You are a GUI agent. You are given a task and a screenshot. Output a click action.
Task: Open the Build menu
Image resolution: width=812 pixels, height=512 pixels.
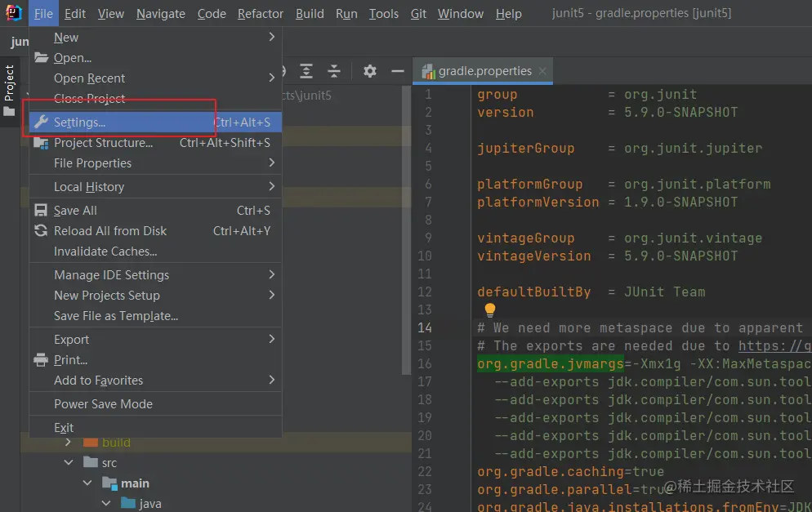[310, 13]
